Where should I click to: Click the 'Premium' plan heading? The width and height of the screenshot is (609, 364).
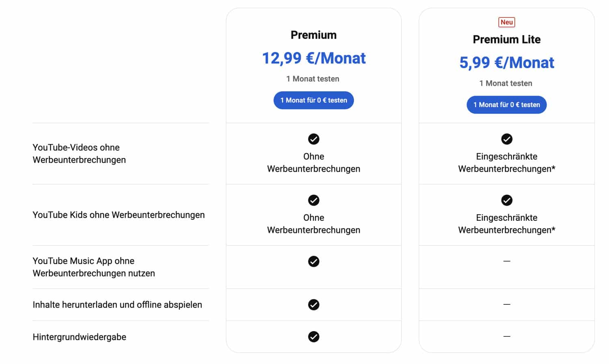point(313,35)
